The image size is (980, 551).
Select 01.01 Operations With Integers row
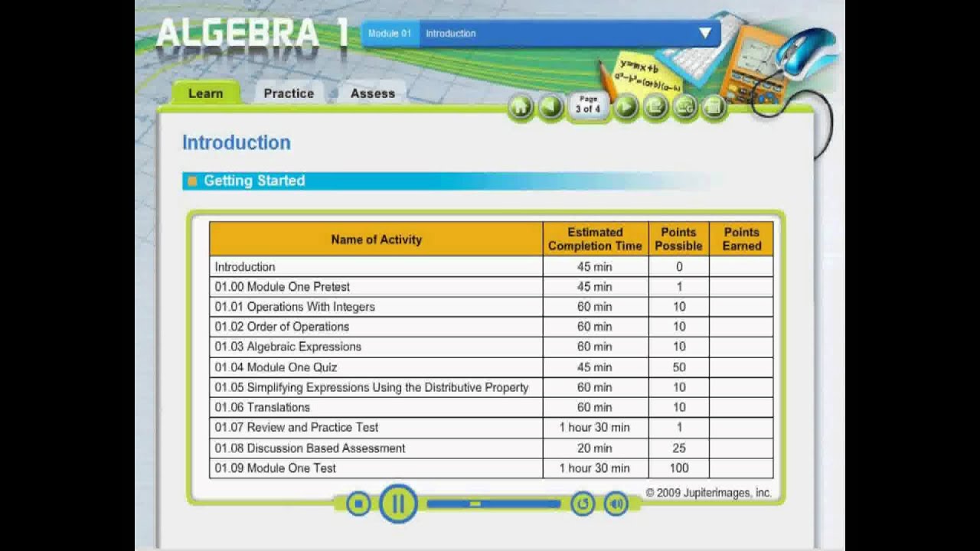point(491,306)
